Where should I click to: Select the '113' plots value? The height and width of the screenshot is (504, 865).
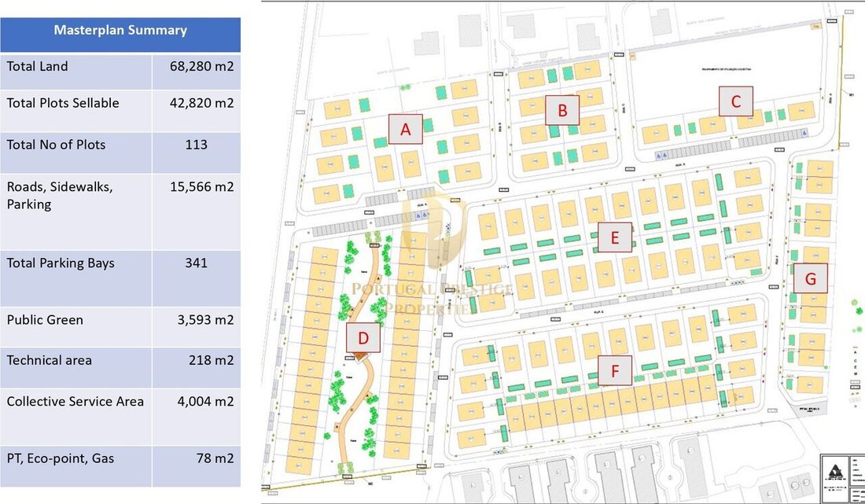tap(197, 145)
